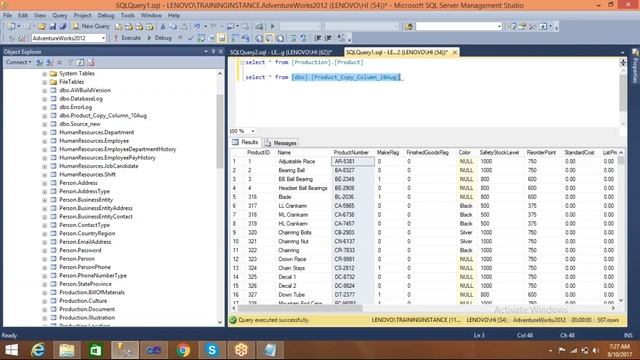
Task: Click the Find in Files icon
Action: 408,27
